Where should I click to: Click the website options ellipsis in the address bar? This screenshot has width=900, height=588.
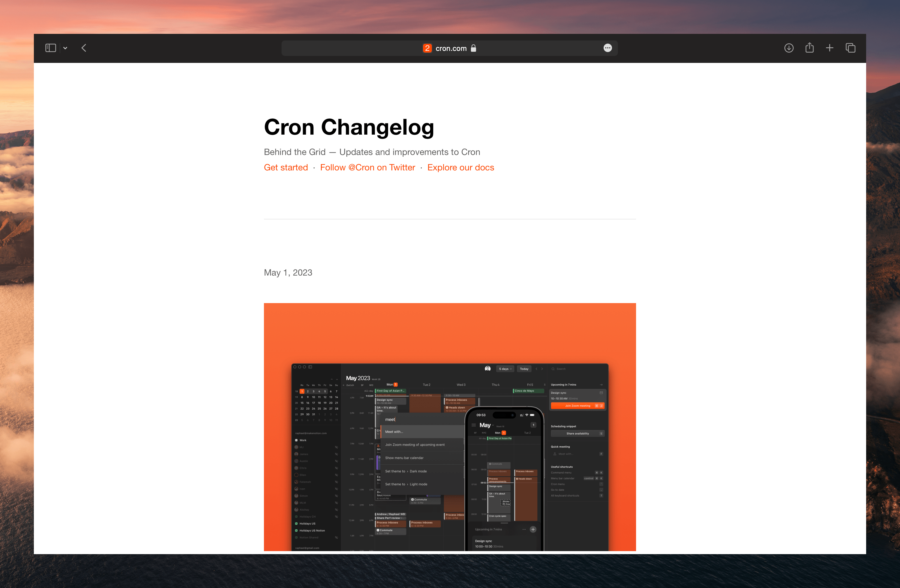608,48
